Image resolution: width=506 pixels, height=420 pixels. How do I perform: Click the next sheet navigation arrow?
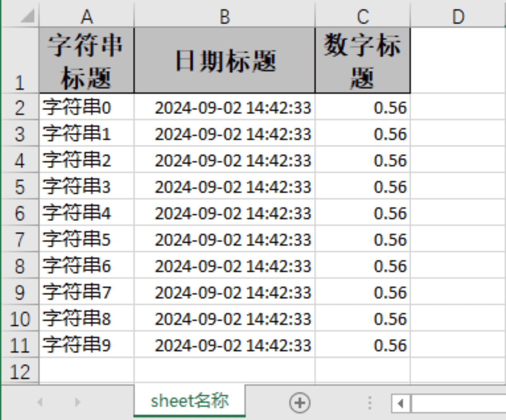click(77, 402)
